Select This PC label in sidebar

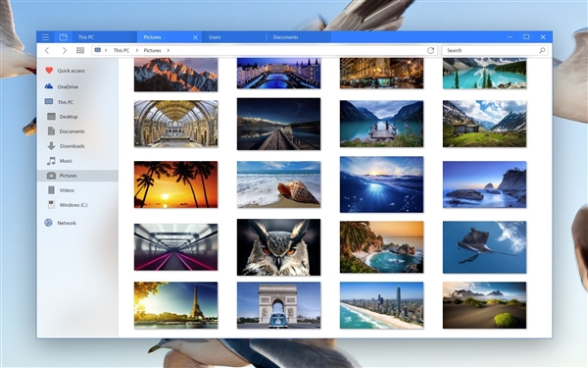66,102
